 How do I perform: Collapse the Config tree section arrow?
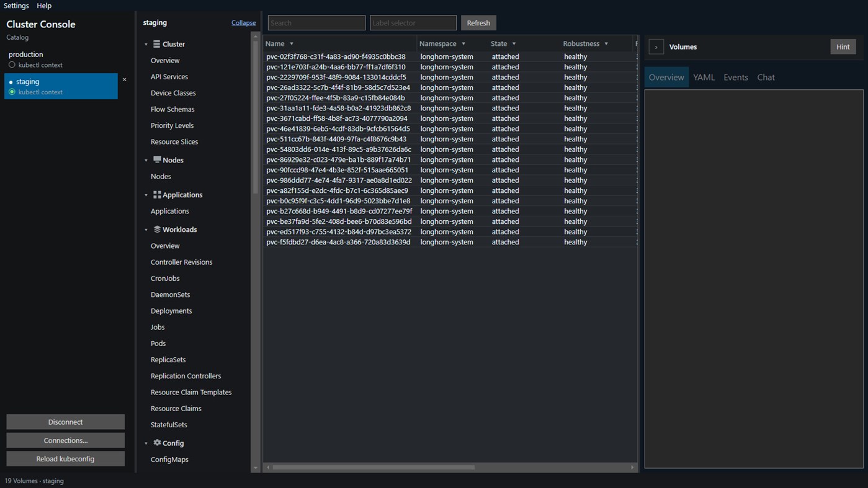tap(146, 443)
